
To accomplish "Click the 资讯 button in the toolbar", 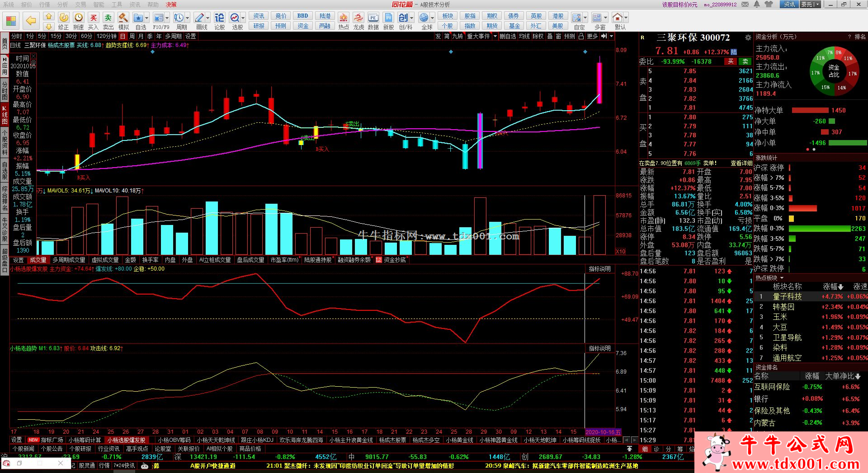I will 259,16.
